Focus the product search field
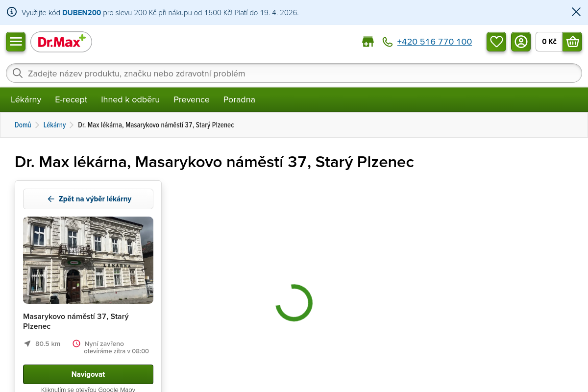The width and height of the screenshot is (588, 392). (294, 73)
